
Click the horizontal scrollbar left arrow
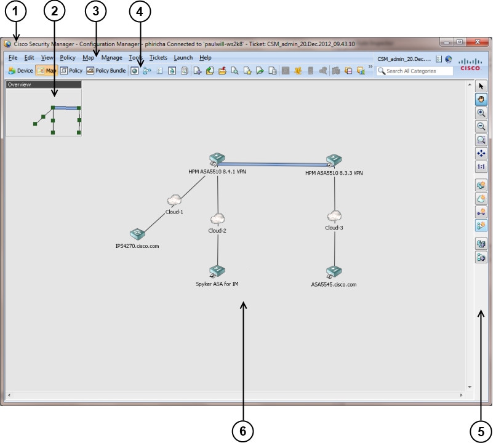[x=9, y=395]
